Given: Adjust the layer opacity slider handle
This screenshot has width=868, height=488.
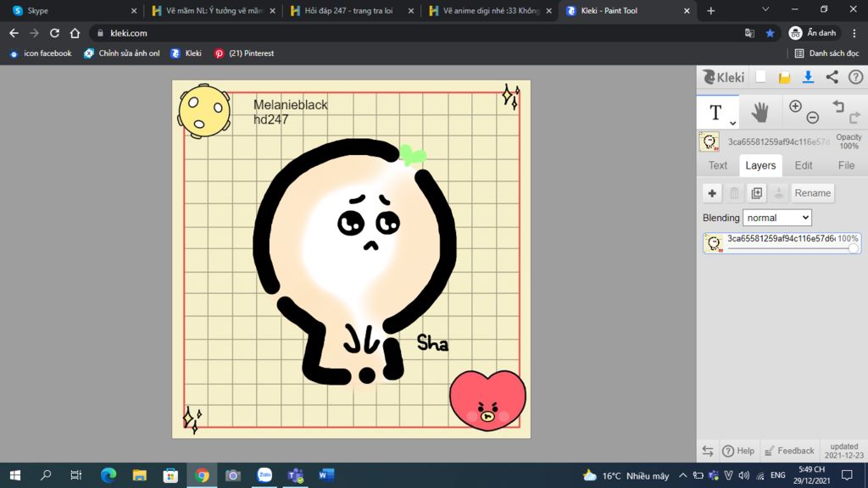Looking at the screenshot, I should pos(853,248).
